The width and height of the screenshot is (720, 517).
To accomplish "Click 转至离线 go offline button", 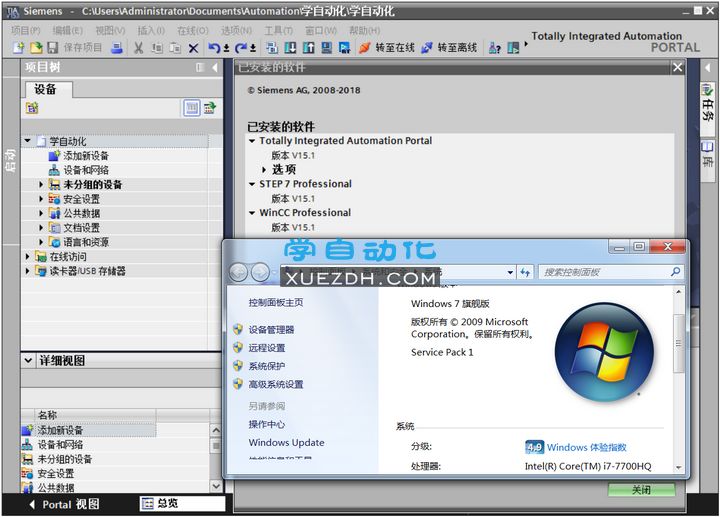I will 449,47.
